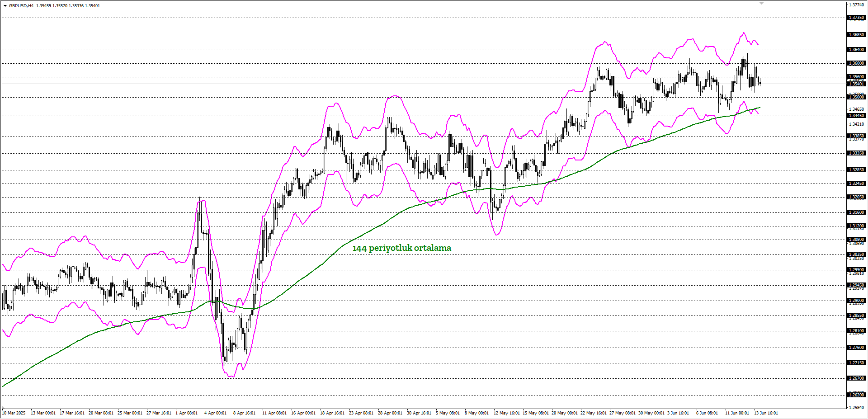Click the '22 May 16:01' time axis label

pos(594,413)
